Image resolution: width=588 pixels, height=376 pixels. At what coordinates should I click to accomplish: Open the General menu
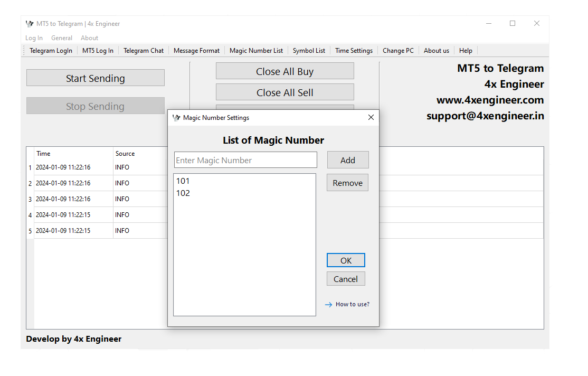[x=62, y=38]
